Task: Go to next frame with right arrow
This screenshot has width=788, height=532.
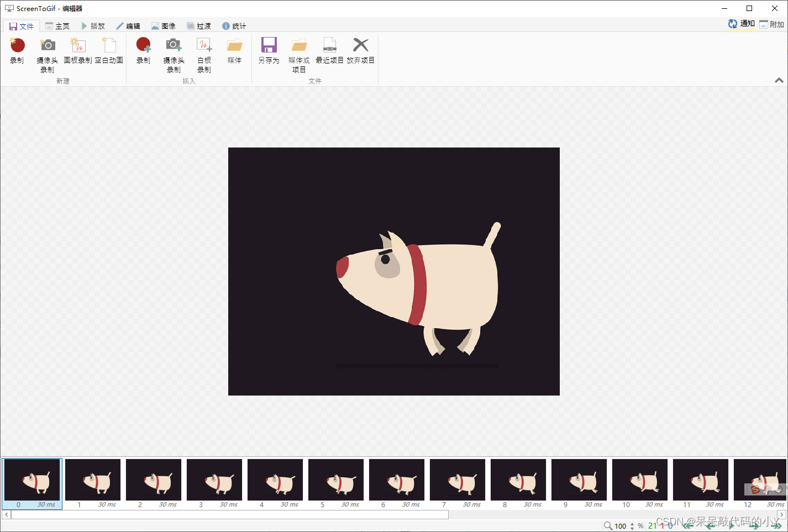Action: 754,526
